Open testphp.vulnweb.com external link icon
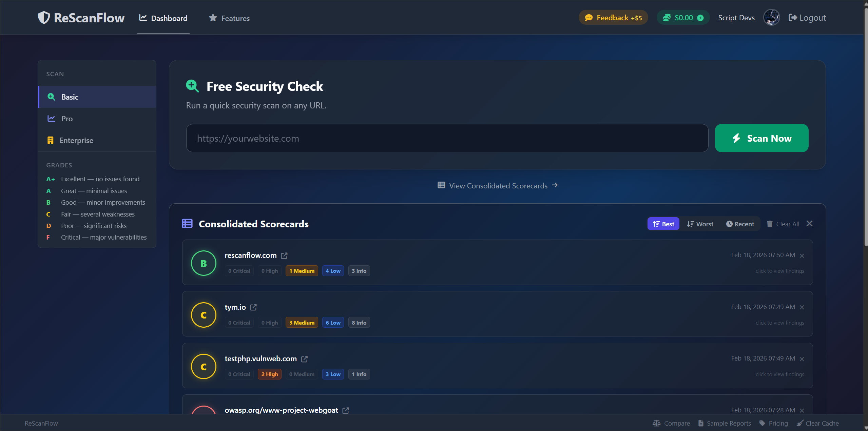 click(x=304, y=359)
